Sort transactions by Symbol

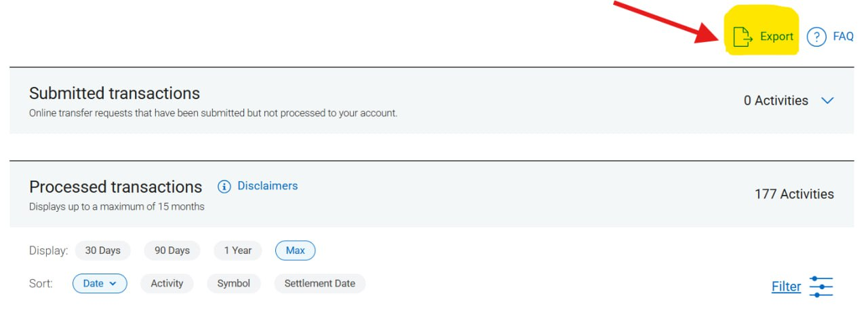pyautogui.click(x=233, y=284)
